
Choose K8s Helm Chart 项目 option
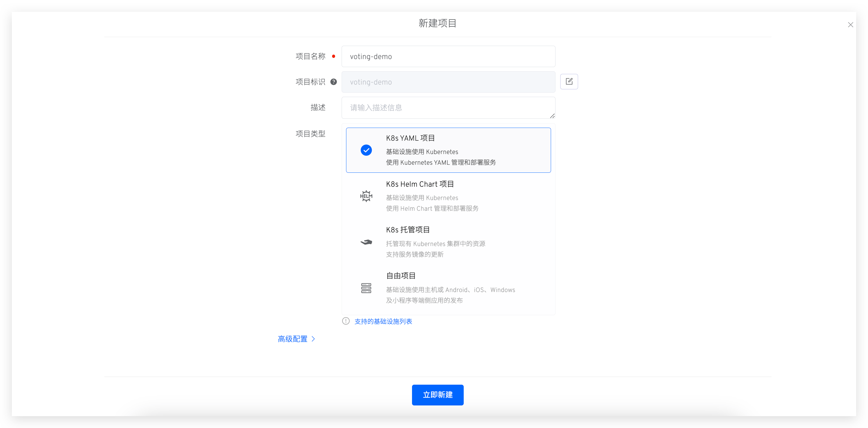[x=420, y=184]
